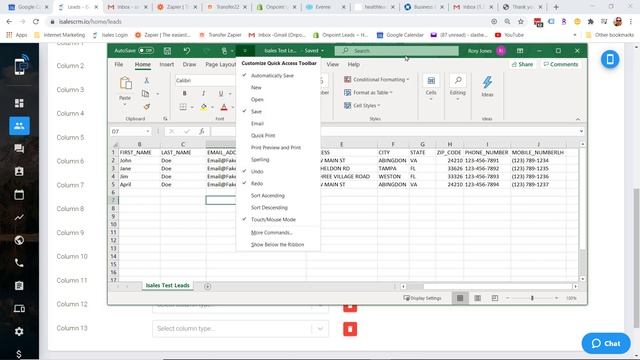Choose More Commands from the menu
Screen dimensions: 640x360
[272, 232]
